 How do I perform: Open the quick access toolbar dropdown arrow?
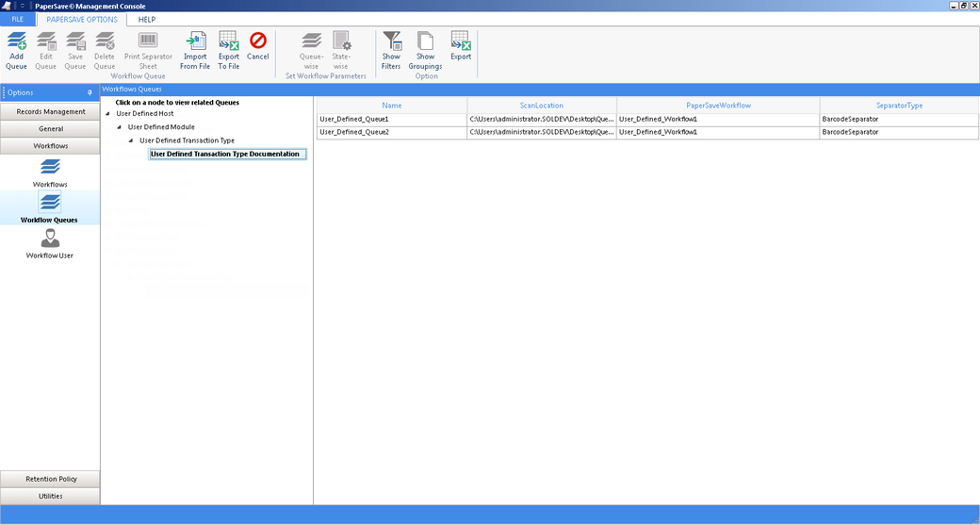point(22,6)
